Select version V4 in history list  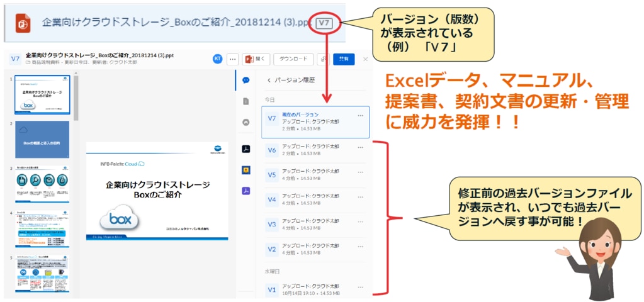tap(315, 200)
